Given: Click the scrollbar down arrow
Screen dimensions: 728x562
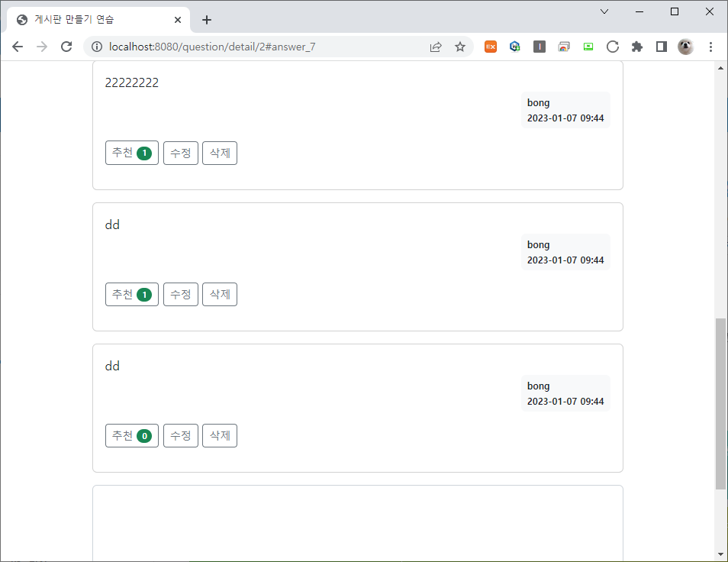Looking at the screenshot, I should click(x=720, y=554).
